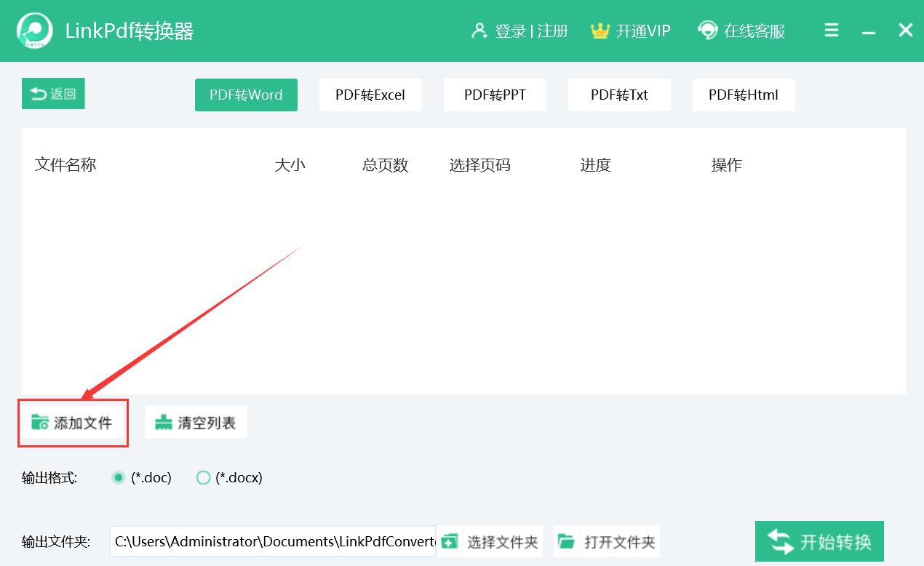Image resolution: width=924 pixels, height=566 pixels.
Task: Switch to PDF转Txt tab
Action: tap(619, 95)
